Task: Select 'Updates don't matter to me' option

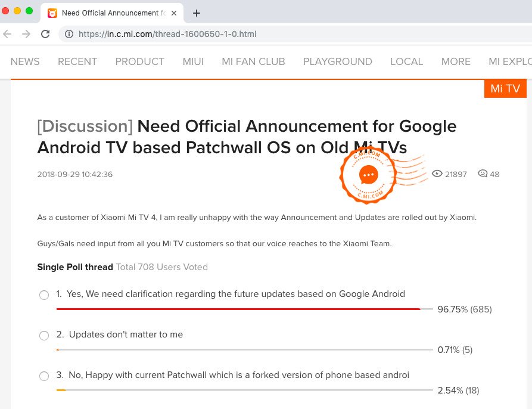Action: (43, 336)
